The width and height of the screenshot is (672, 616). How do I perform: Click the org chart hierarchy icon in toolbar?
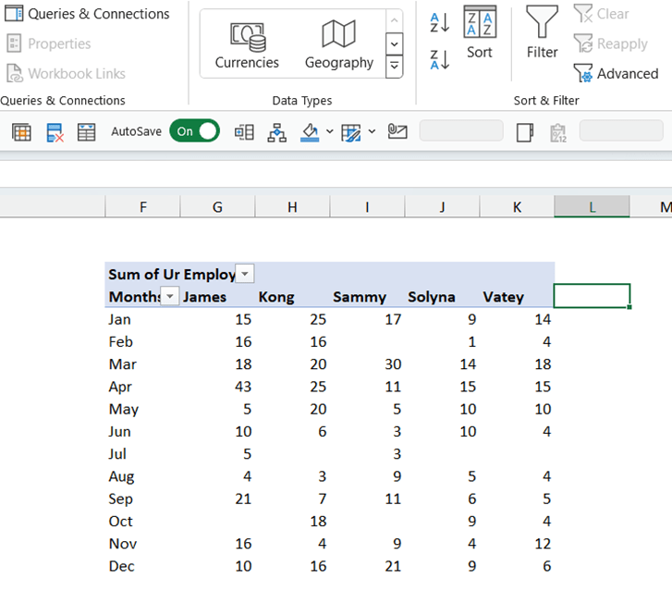pyautogui.click(x=277, y=132)
